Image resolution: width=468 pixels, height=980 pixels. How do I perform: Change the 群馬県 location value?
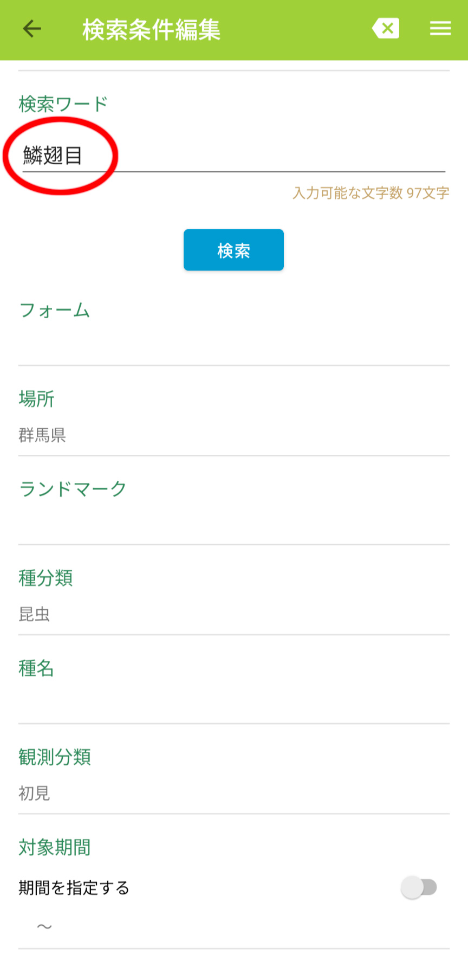click(42, 435)
